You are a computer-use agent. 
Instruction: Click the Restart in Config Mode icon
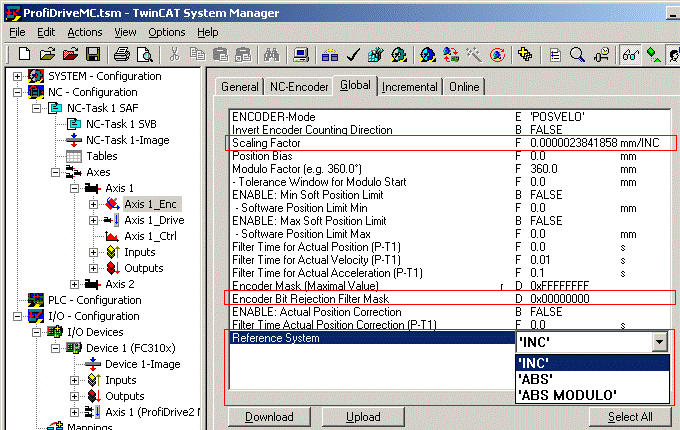click(x=428, y=55)
